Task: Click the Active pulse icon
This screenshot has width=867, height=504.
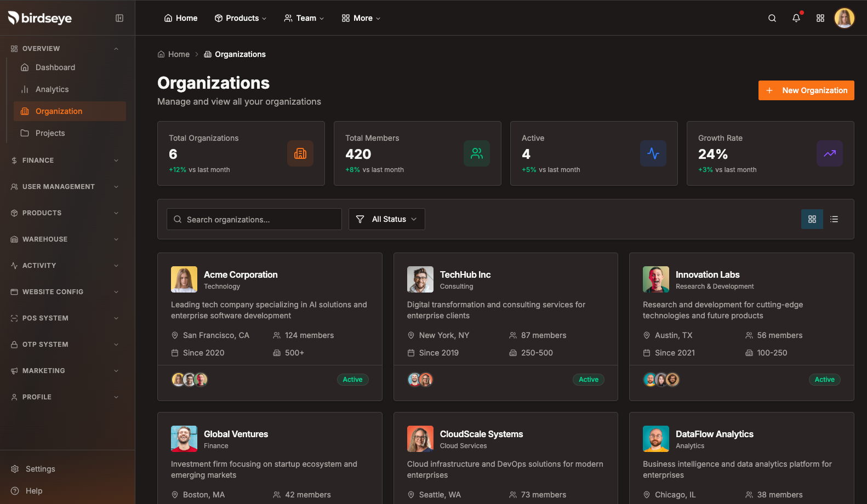Action: coord(653,153)
